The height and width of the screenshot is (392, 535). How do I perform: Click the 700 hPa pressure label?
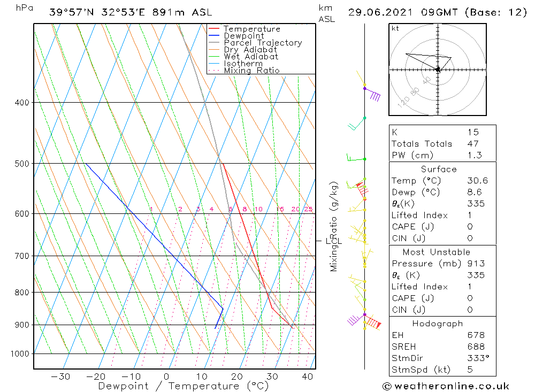pyautogui.click(x=22, y=256)
